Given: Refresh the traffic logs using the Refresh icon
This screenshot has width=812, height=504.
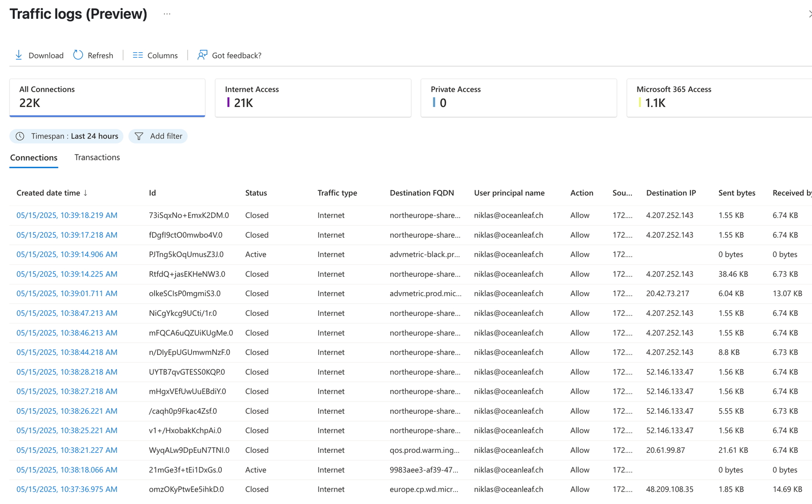Looking at the screenshot, I should [77, 55].
